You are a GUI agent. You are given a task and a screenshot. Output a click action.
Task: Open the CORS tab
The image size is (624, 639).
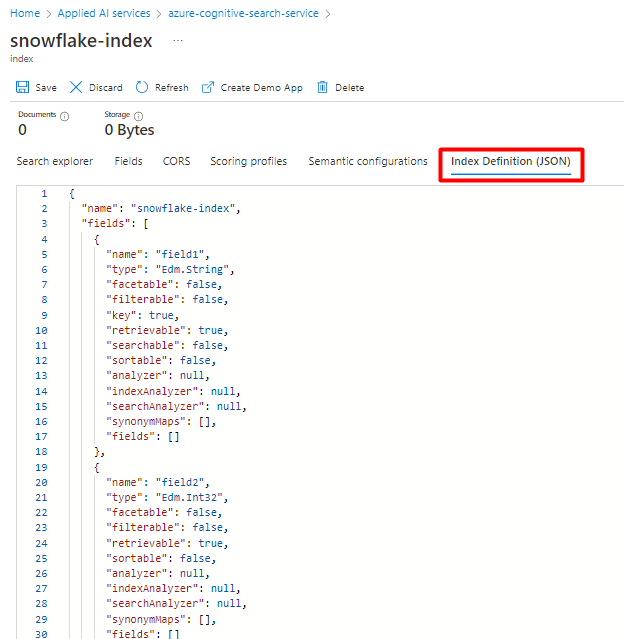click(176, 161)
